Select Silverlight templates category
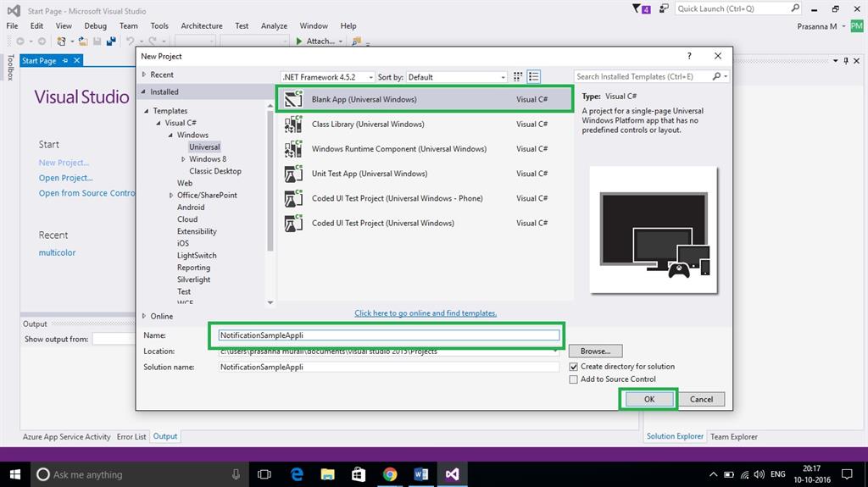Image resolution: width=868 pixels, height=487 pixels. click(x=193, y=279)
